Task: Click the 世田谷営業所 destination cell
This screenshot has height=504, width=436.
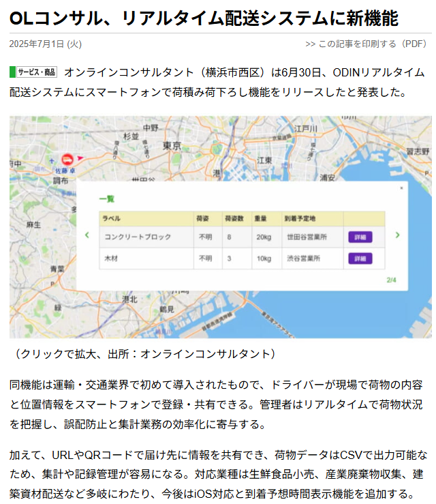Action: click(x=313, y=237)
